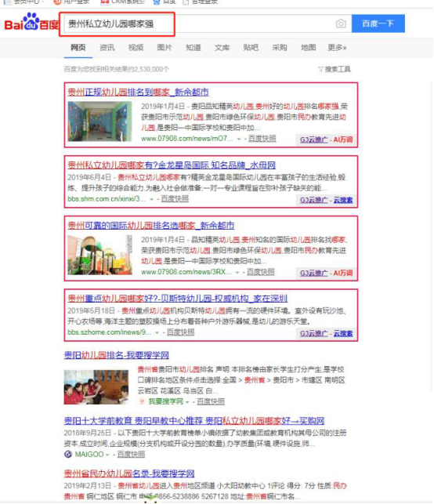Expand dropdown next to MAIGOO

(x=107, y=455)
